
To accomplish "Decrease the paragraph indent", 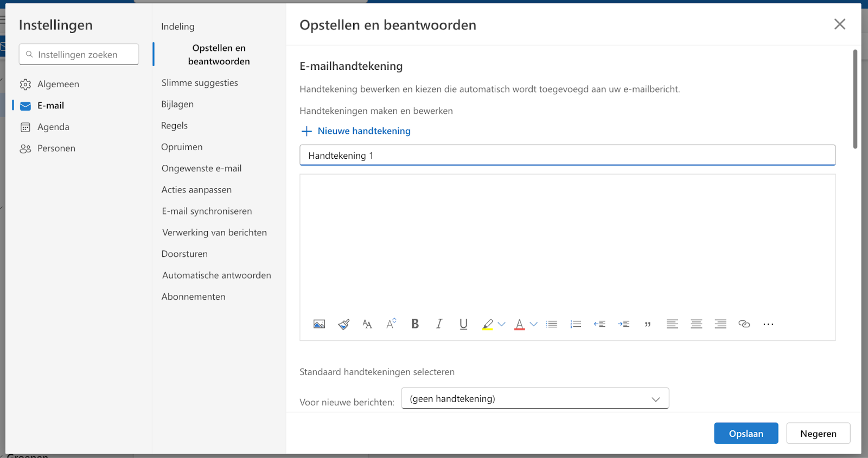I will tap(599, 324).
